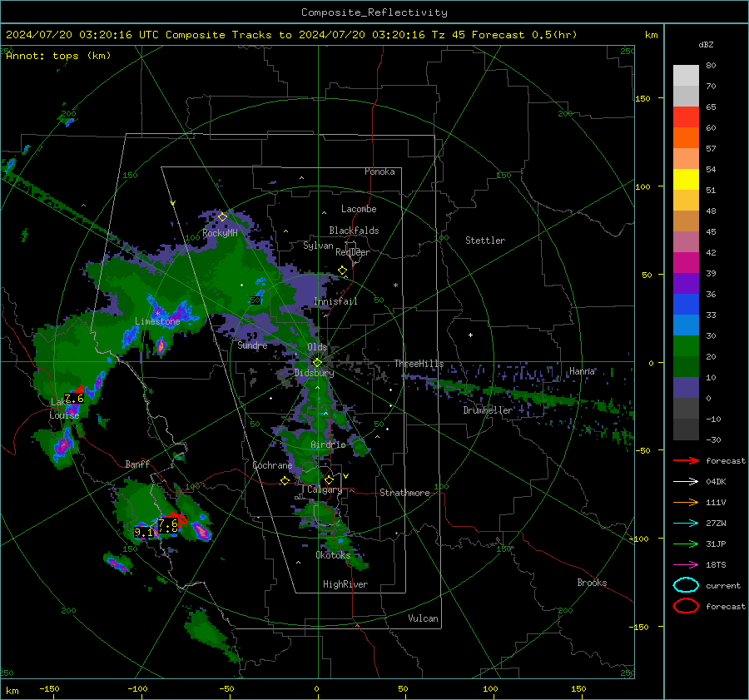
Task: Select red swatch between 65 and 60 dBZ
Action: (x=686, y=117)
